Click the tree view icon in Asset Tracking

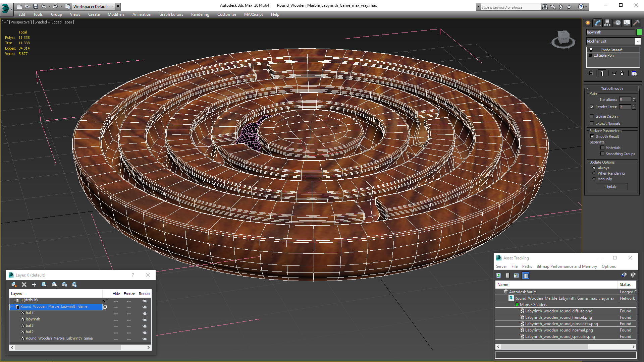(517, 276)
